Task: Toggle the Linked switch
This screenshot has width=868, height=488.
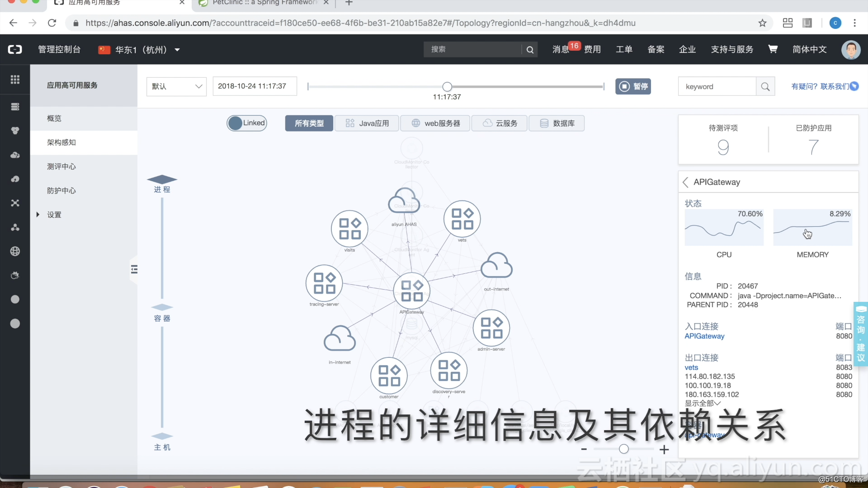Action: 247,123
